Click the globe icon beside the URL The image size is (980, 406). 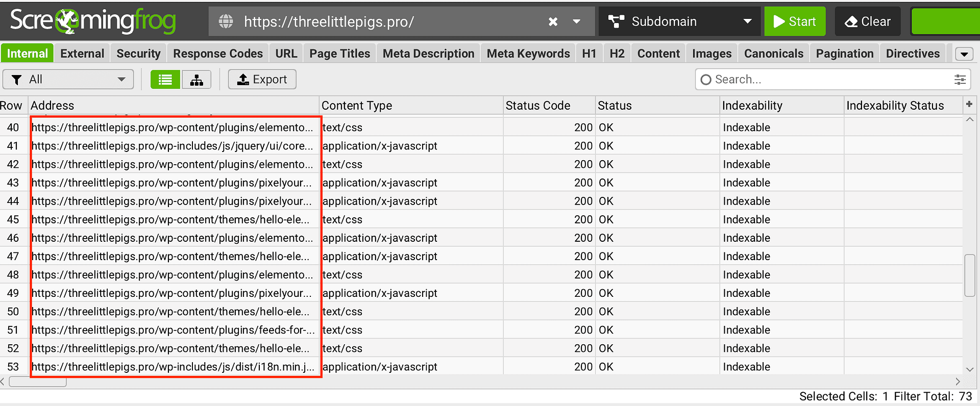tap(226, 21)
